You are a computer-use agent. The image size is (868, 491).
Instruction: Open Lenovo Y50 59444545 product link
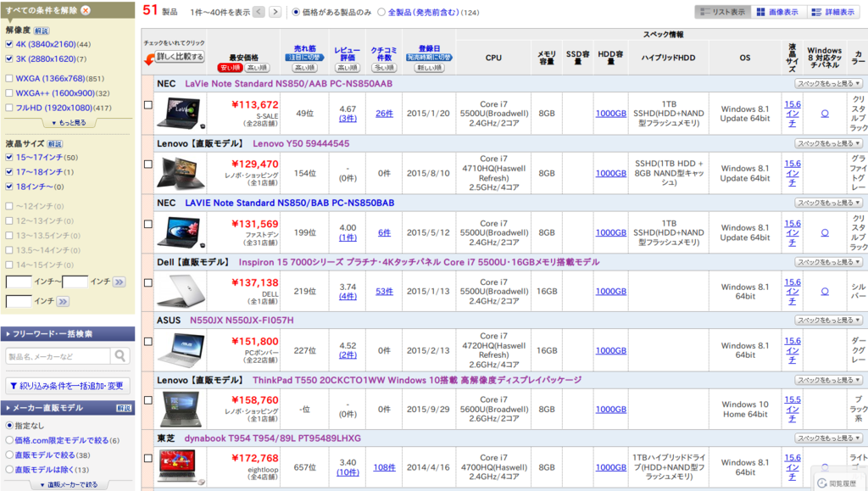tap(301, 143)
